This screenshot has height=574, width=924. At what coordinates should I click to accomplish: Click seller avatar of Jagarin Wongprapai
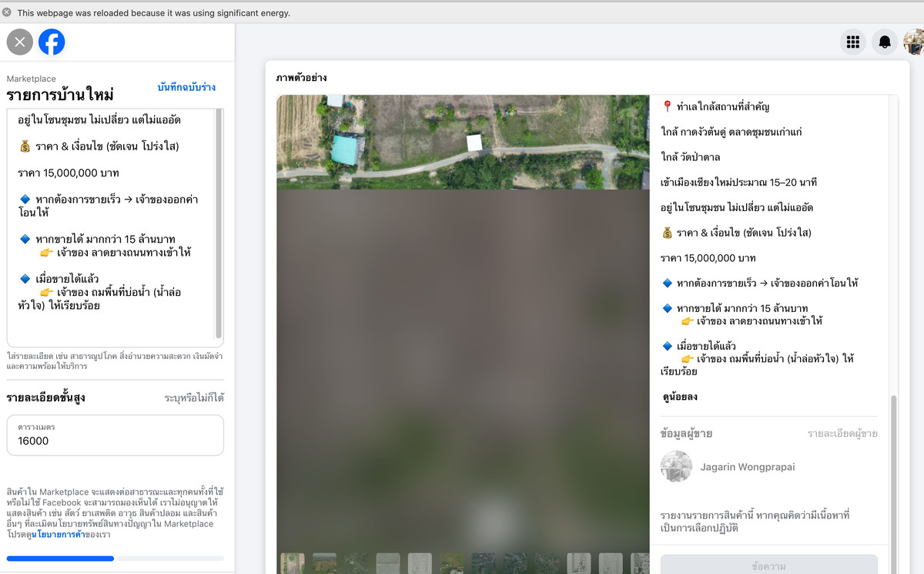[676, 467]
